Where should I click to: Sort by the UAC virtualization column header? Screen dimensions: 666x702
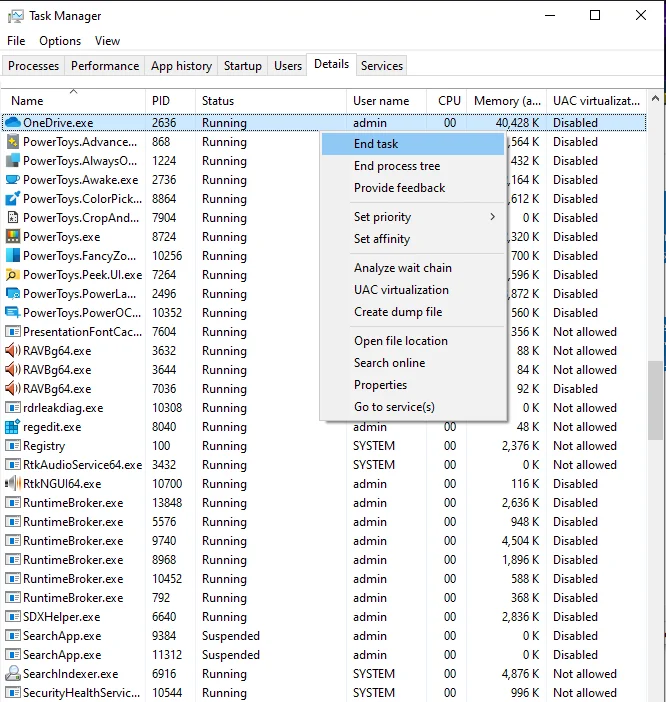pos(596,101)
